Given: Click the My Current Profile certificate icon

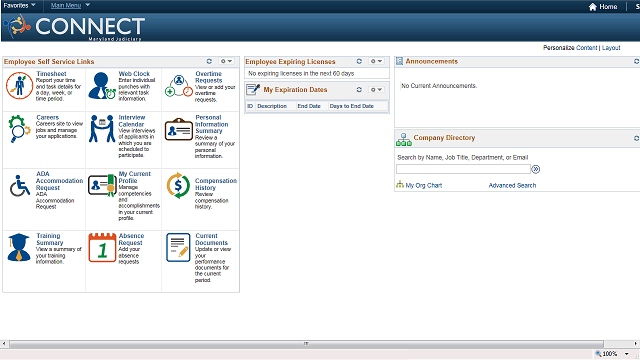Looking at the screenshot, I should coord(102,185).
